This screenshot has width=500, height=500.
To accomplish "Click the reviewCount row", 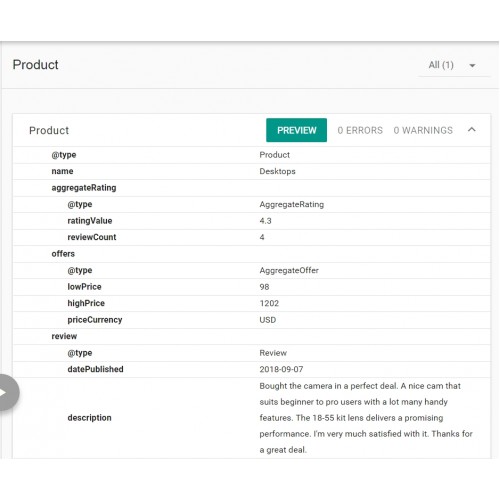I will (x=252, y=237).
